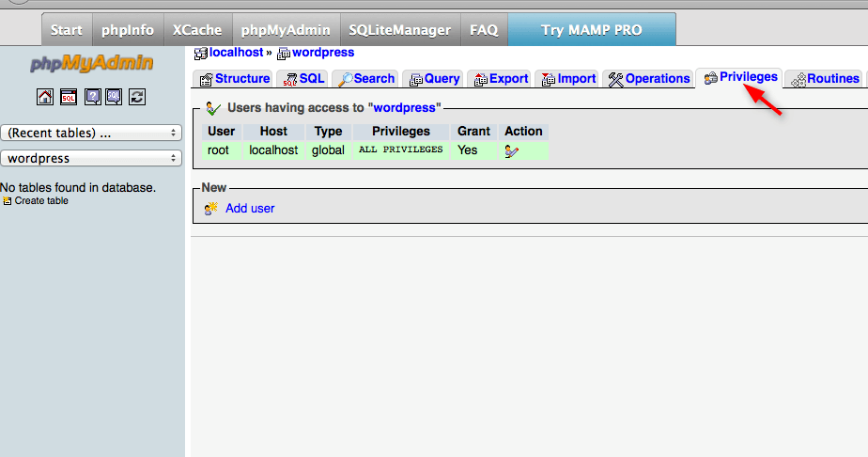Open the wordpress database dropdown

pyautogui.click(x=91, y=158)
